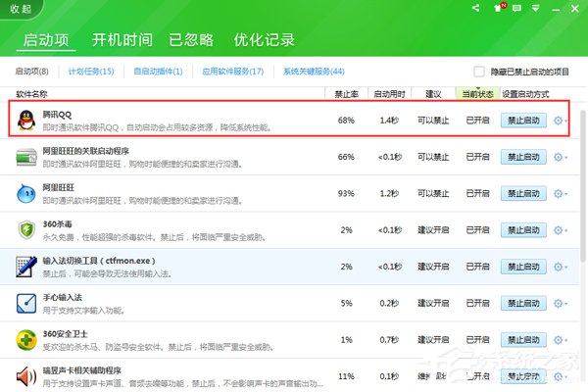This screenshot has width=588, height=392.
Task: Click 可以禁止 suggestion in 腾讯QQ row
Action: (x=433, y=121)
